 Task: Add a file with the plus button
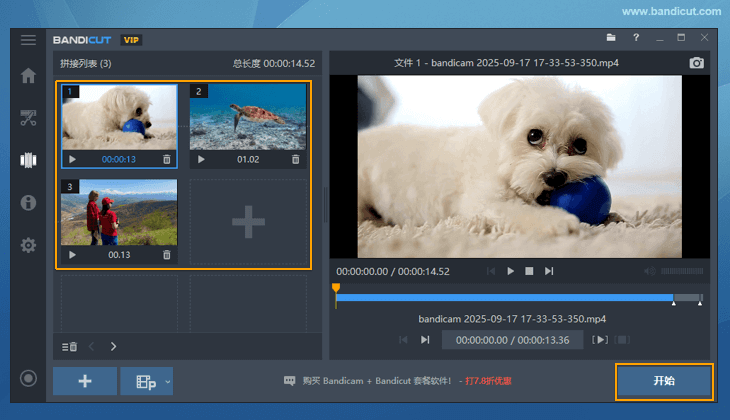pos(85,382)
